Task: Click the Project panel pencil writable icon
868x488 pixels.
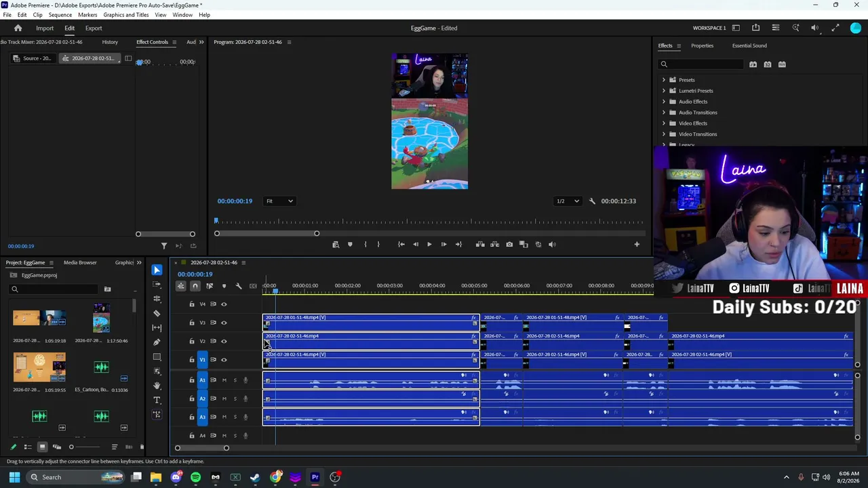Action: pyautogui.click(x=13, y=447)
